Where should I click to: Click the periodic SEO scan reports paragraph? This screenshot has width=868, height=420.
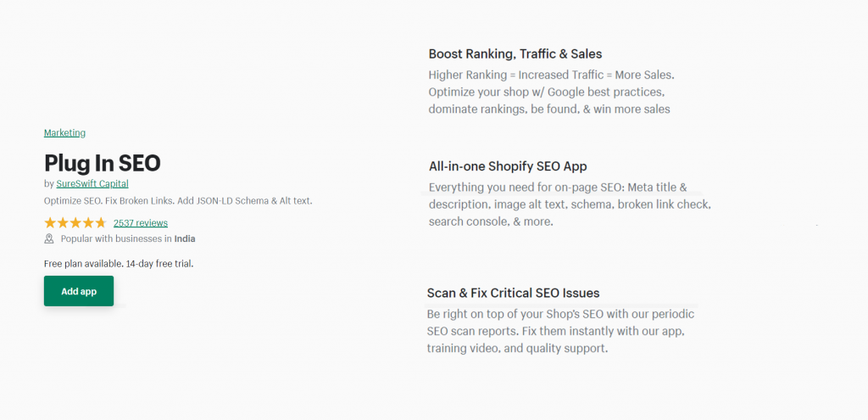coord(561,332)
